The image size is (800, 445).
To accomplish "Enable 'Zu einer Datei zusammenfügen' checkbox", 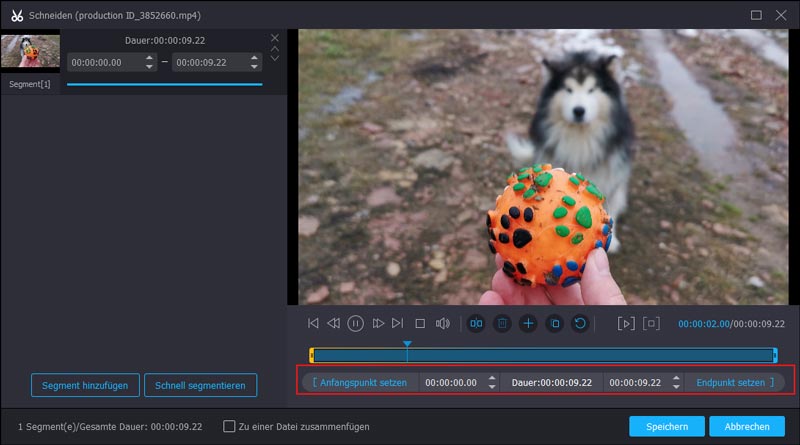I will coord(230,426).
